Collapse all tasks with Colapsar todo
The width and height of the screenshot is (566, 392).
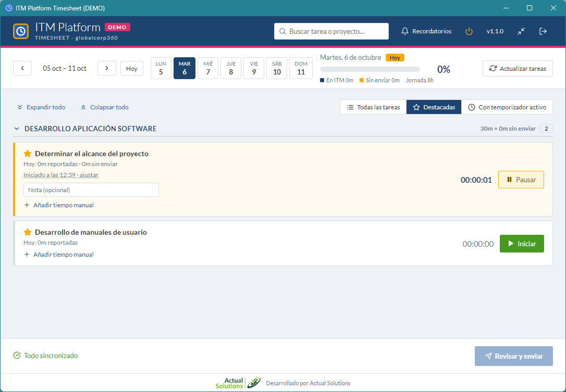pos(105,107)
